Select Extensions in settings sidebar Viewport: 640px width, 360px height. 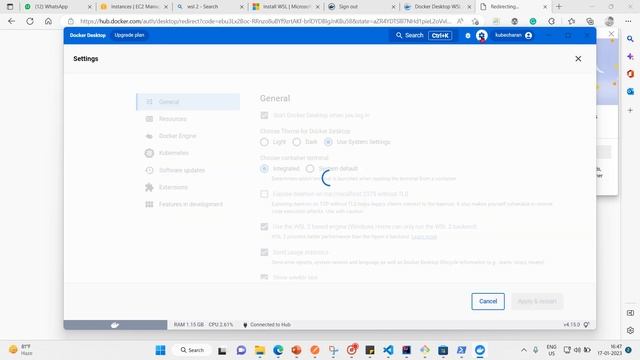pyautogui.click(x=188, y=187)
